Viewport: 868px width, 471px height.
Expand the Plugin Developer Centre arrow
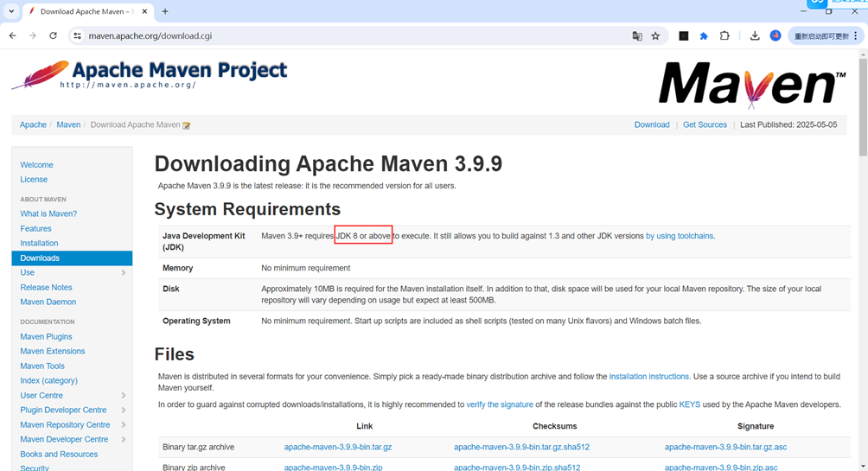click(124, 411)
